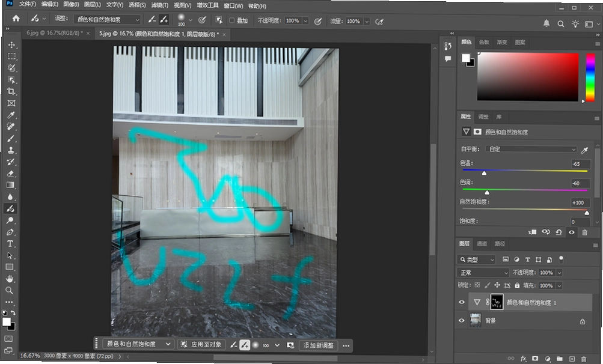Choose add-to-adjustment brush in options bar
The image size is (603, 364).
164,19
